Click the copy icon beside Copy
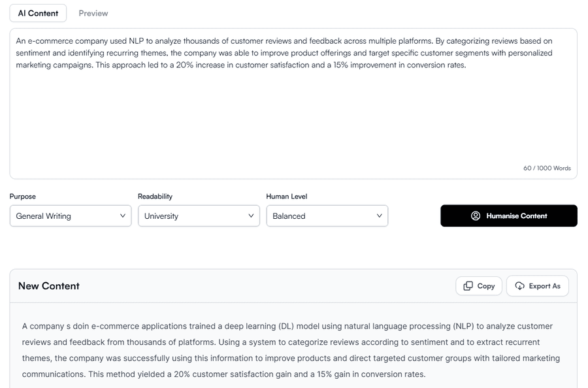Screen dimensions: 588x388 click(x=468, y=286)
